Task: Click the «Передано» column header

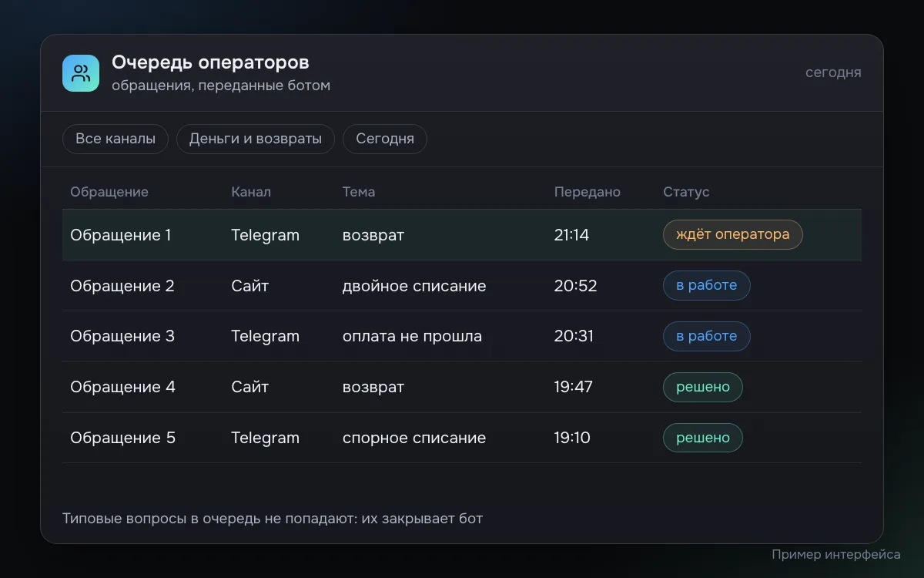Action: 588,192
